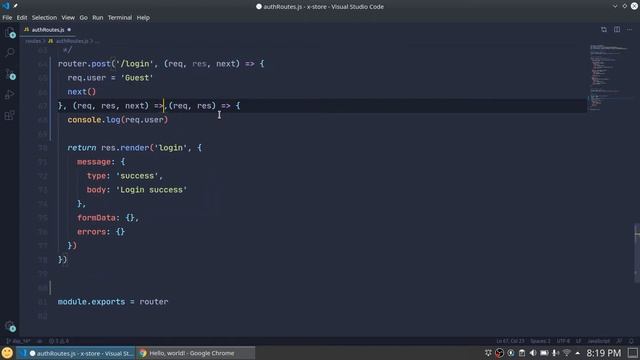Viewport: 640px width, 360px height.
Task: Click Ln 67, Col 23 cursor position
Action: [510, 341]
